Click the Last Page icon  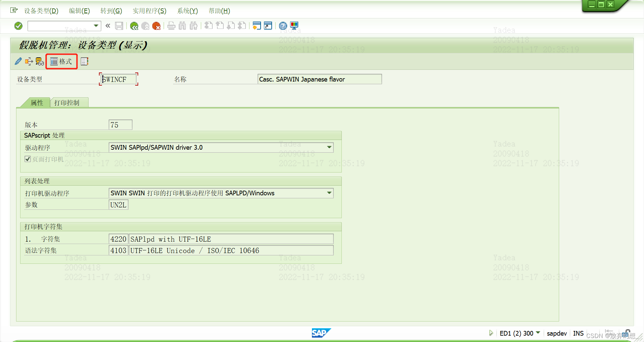242,26
